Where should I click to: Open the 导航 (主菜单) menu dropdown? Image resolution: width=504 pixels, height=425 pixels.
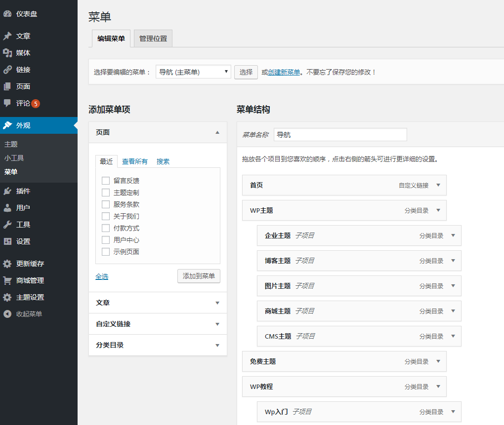click(x=193, y=72)
